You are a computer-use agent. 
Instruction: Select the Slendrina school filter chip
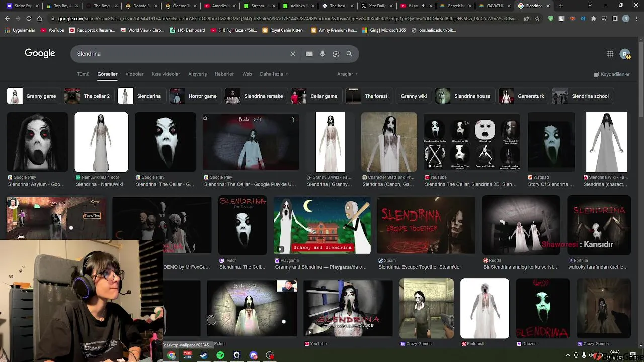tap(583, 96)
